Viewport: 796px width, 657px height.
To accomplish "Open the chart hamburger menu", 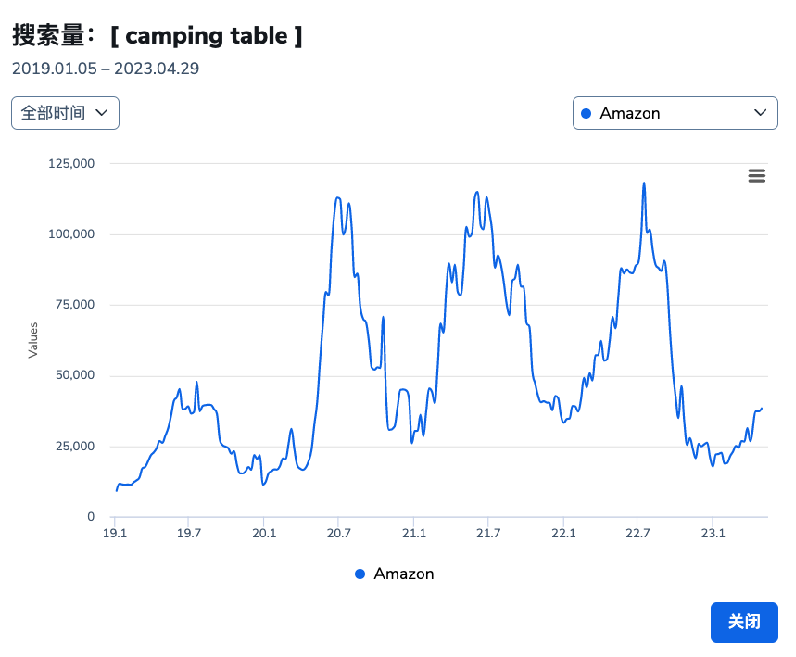I will 757,176.
